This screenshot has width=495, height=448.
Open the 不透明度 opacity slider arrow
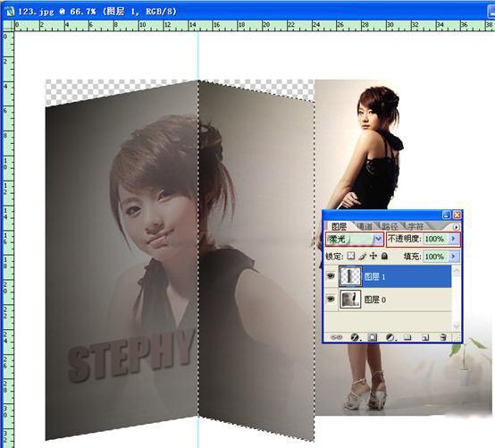click(454, 239)
